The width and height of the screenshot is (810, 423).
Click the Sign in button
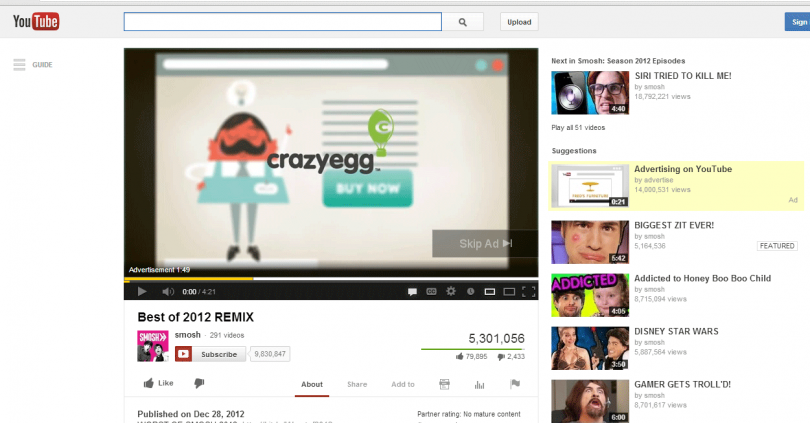(x=798, y=22)
